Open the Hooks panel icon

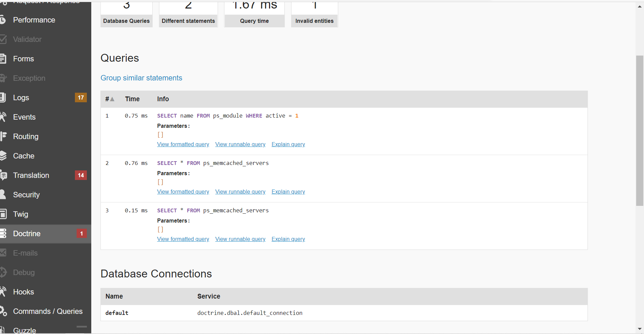click(3, 292)
